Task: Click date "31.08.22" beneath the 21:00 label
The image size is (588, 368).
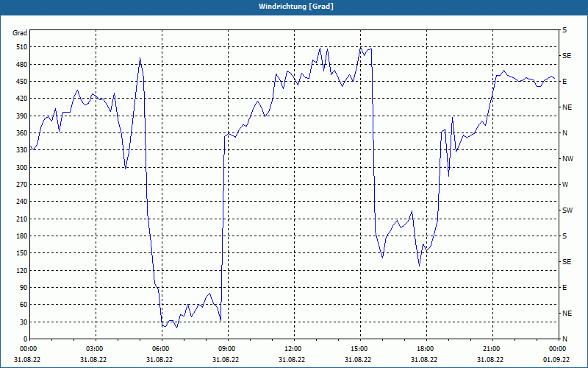Action: [490, 360]
